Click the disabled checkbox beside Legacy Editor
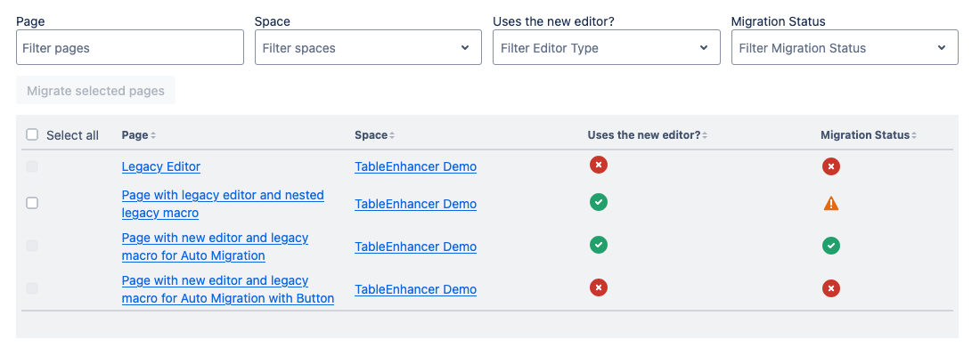Viewport: 980px width, 356px height. [x=33, y=166]
